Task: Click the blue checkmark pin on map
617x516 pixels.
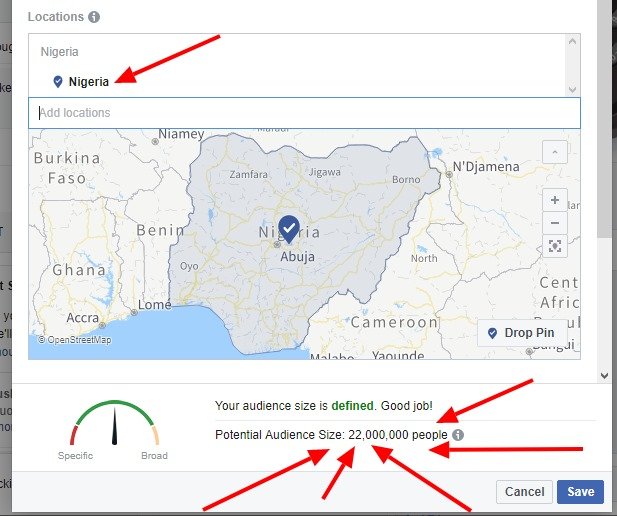Action: (289, 229)
